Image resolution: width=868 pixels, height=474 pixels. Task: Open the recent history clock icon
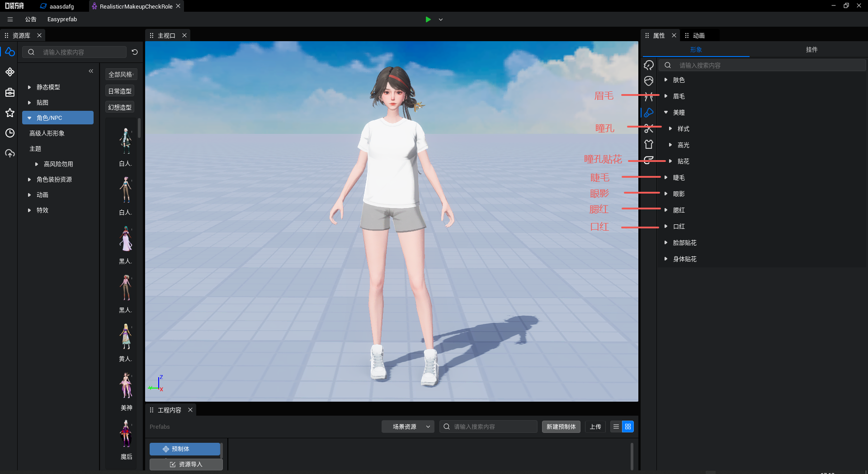pyautogui.click(x=10, y=133)
